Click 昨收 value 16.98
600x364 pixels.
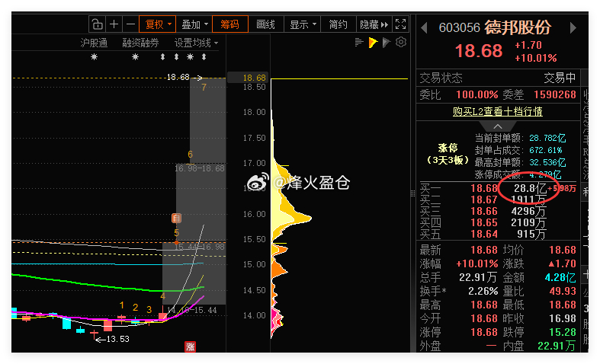click(x=563, y=318)
